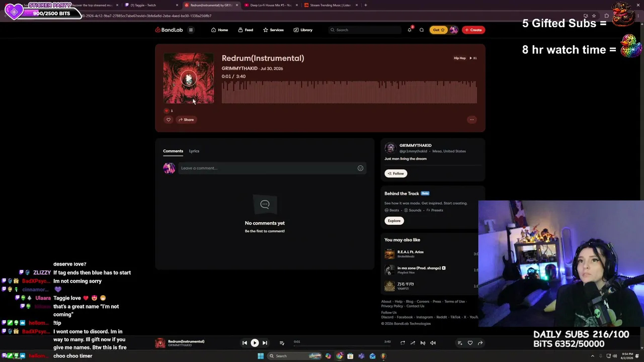Open the BandLab apps grid menu
Image resolution: width=644 pixels, height=362 pixels.
pos(191,30)
